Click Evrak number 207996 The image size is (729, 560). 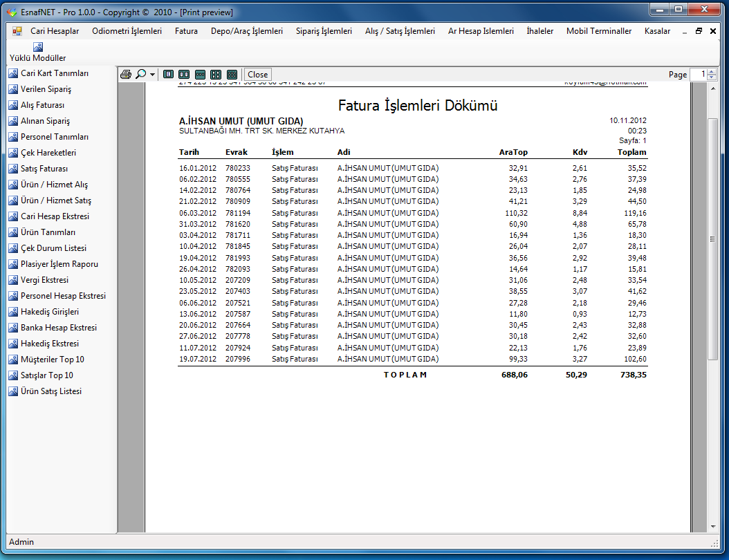click(x=237, y=359)
